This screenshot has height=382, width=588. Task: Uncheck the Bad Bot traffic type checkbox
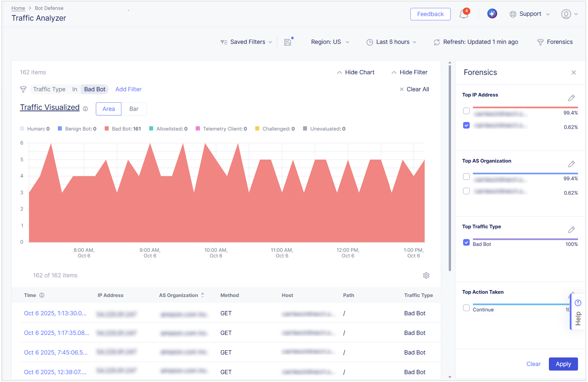point(466,243)
